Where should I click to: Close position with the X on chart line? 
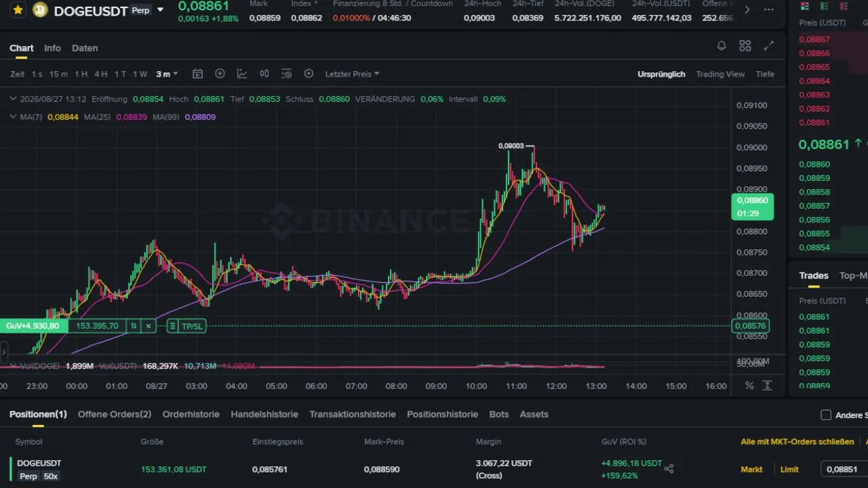pos(149,326)
